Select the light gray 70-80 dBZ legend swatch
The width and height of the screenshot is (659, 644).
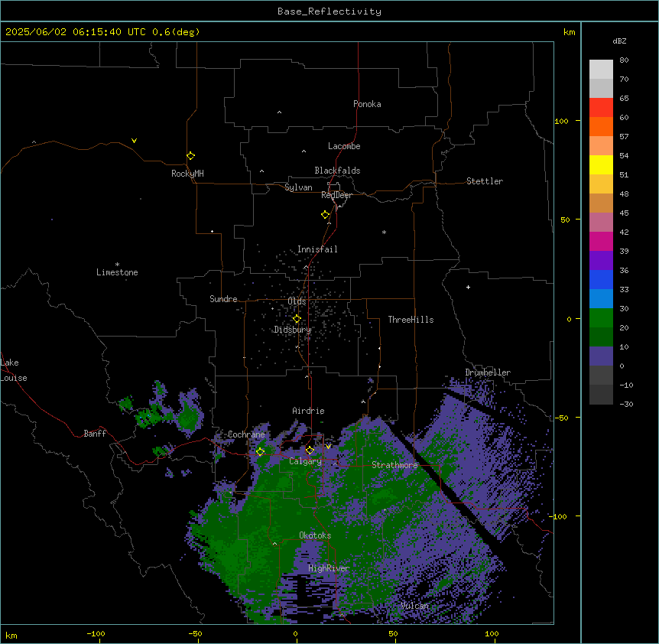tap(601, 70)
